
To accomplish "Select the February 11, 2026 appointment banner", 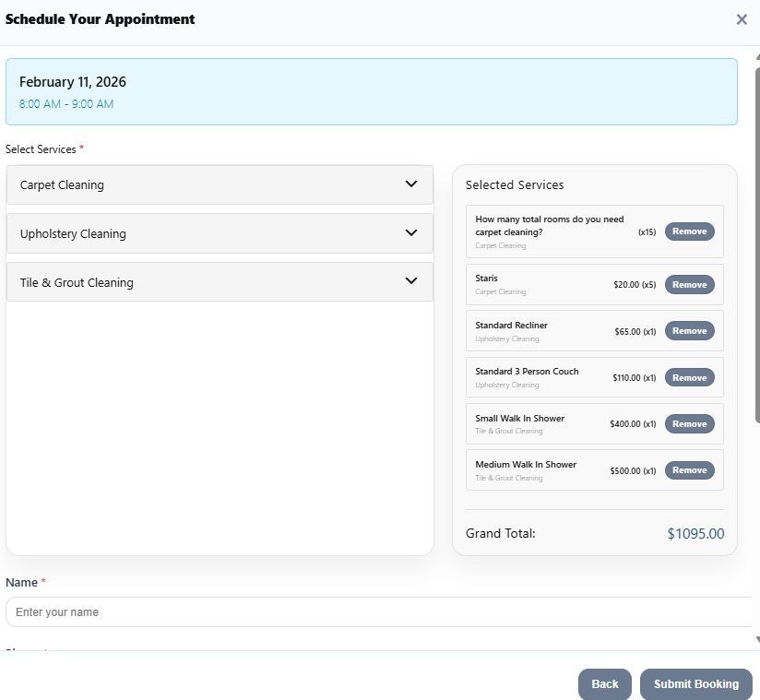I will [x=372, y=92].
